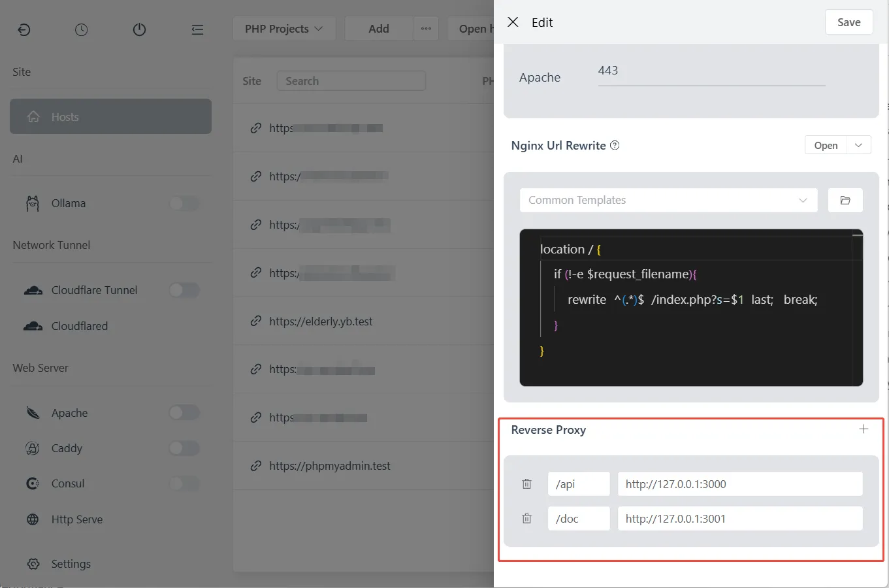The image size is (889, 588).
Task: Save the edited host configuration
Action: 849,22
